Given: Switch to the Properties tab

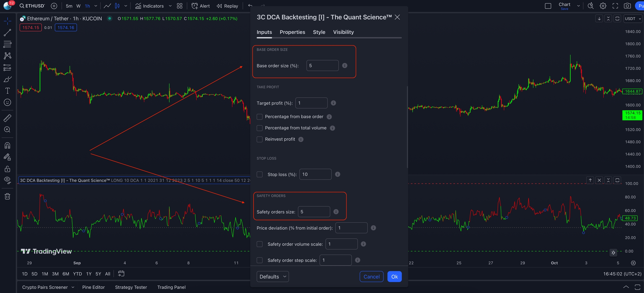Looking at the screenshot, I should click(292, 32).
